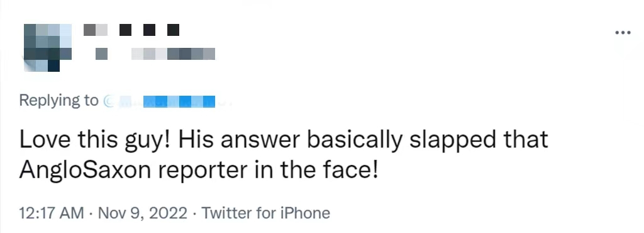Screen dimensions: 644x233
Task: Click the word "AngloSaxon" in the tweet
Action: (x=85, y=171)
